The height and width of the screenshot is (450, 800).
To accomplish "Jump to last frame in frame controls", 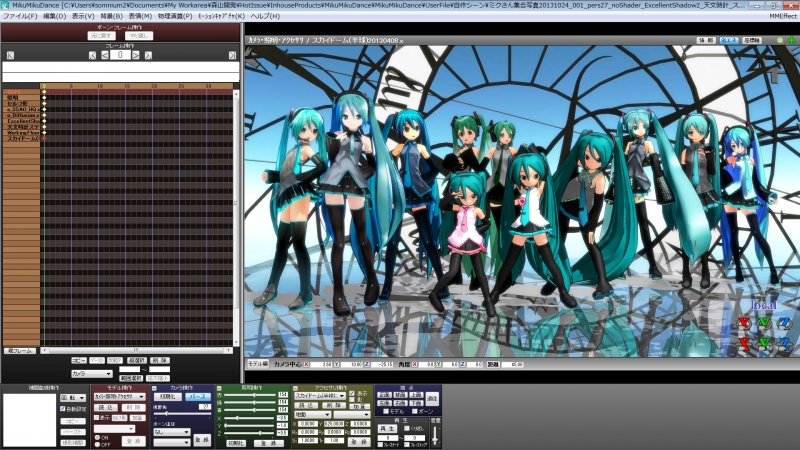I will [x=232, y=55].
